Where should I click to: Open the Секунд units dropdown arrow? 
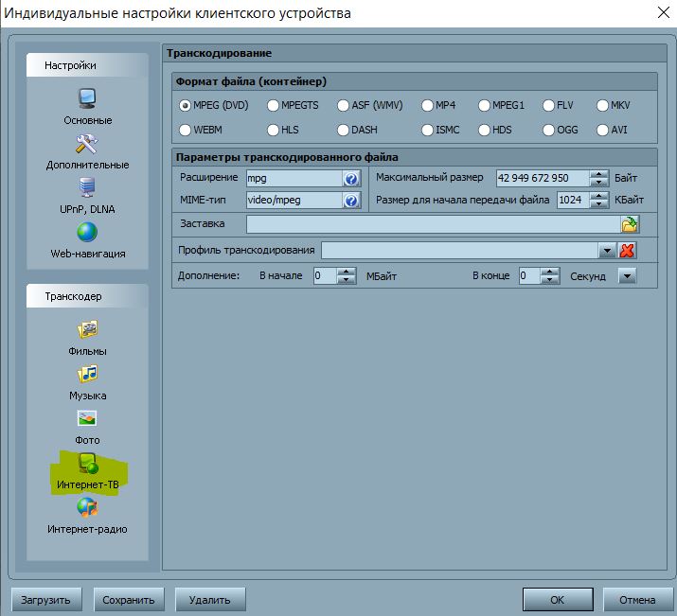627,276
